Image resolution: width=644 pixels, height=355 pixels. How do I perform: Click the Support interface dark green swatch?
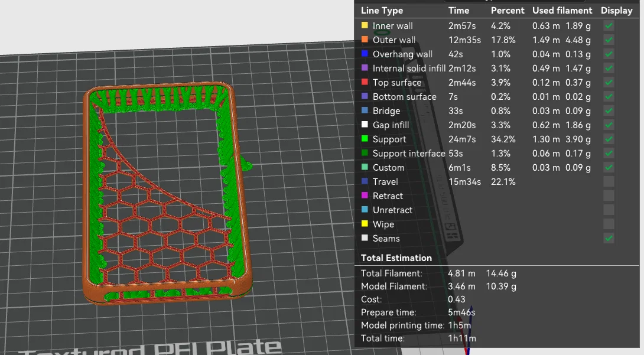point(365,152)
